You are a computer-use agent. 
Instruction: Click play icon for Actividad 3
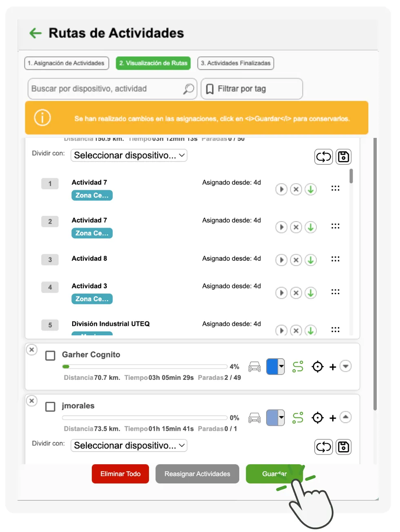(x=281, y=293)
